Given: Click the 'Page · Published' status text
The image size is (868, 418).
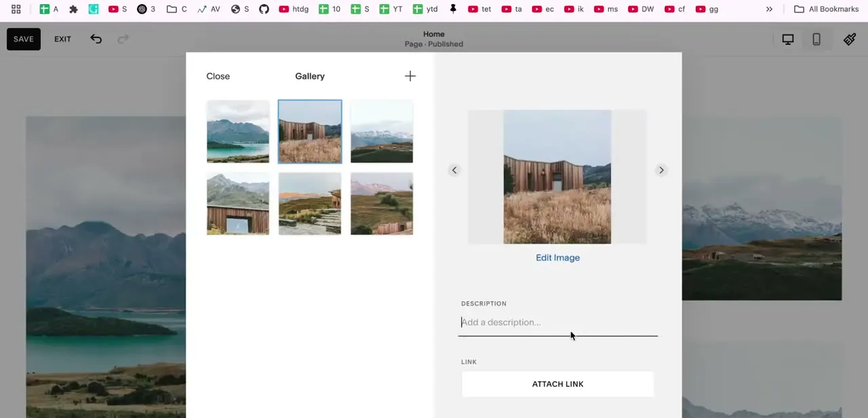Looking at the screenshot, I should pos(434,44).
